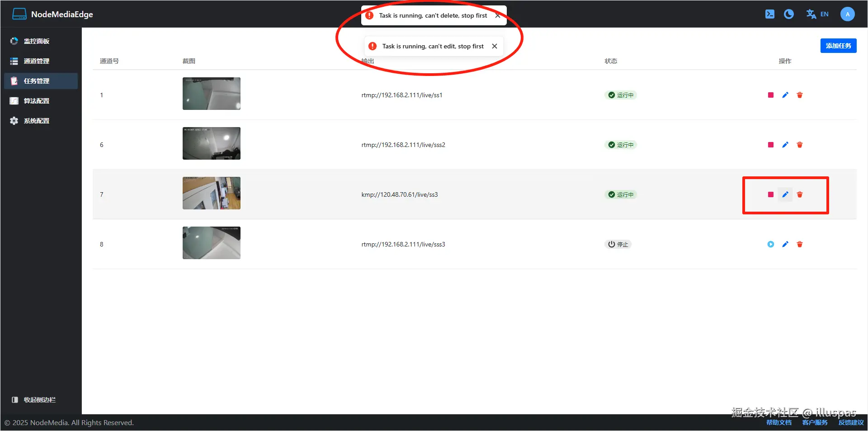The width and height of the screenshot is (868, 431).
Task: View the screenshot thumbnail for channel 8
Action: pyautogui.click(x=212, y=243)
